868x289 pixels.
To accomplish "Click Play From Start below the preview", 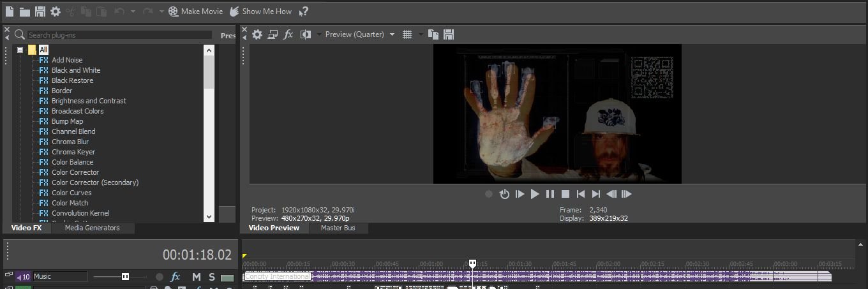I will point(520,194).
